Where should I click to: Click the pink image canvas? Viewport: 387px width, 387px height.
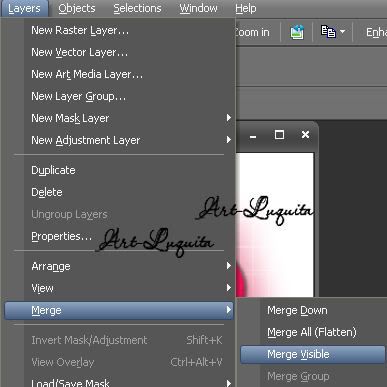[275, 225]
